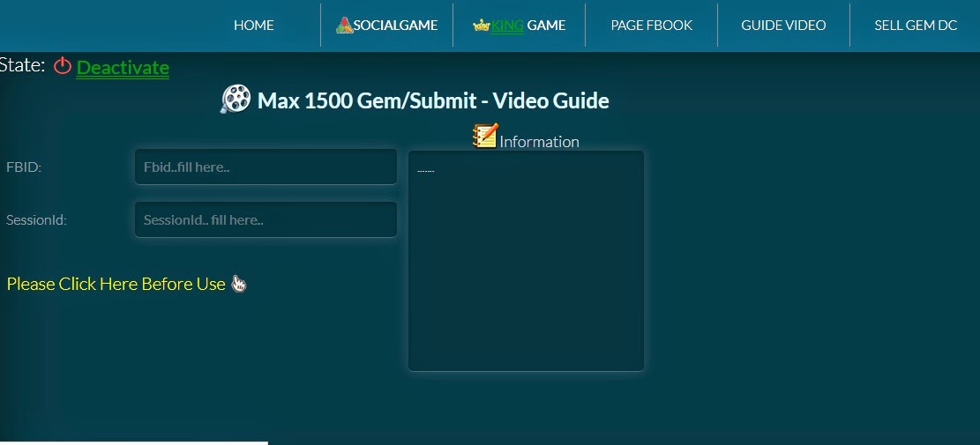The image size is (980, 445).
Task: Click the notepad Information icon
Action: (485, 136)
